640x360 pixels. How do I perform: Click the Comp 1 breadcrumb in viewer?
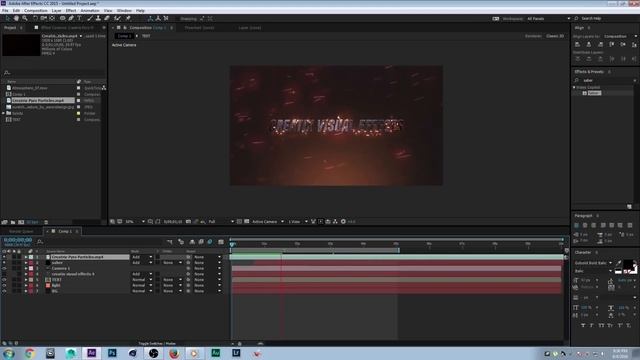(124, 36)
